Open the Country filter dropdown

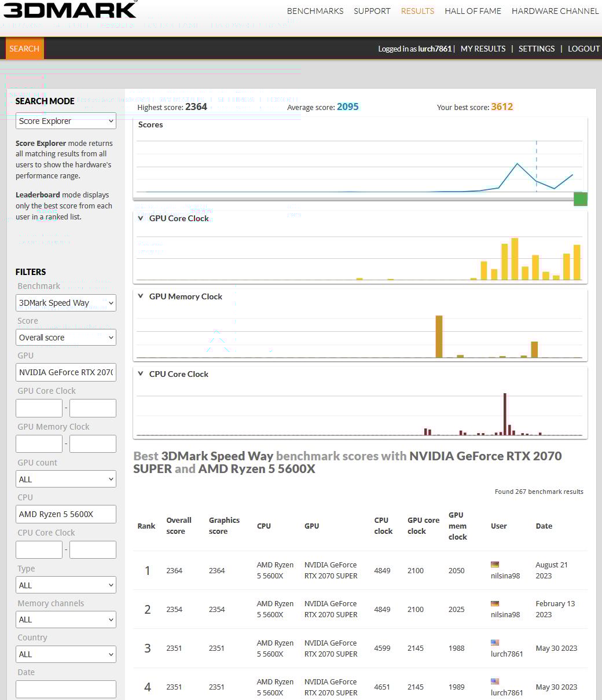[65, 654]
